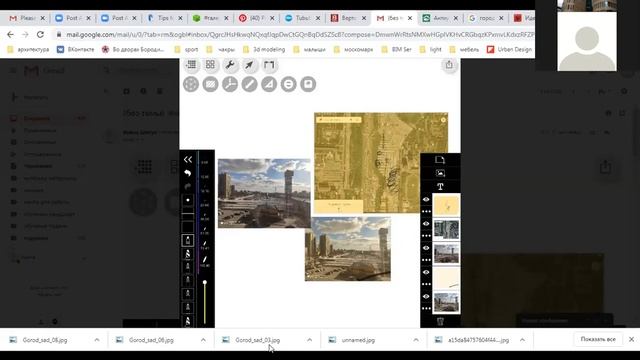Open options dots for black-and-white plan layer

(426, 236)
